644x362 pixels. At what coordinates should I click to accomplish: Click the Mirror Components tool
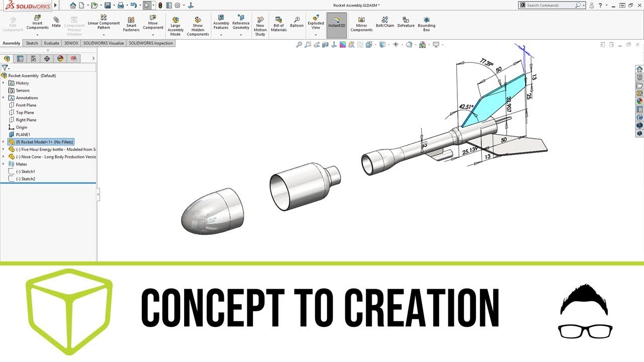[x=361, y=24]
